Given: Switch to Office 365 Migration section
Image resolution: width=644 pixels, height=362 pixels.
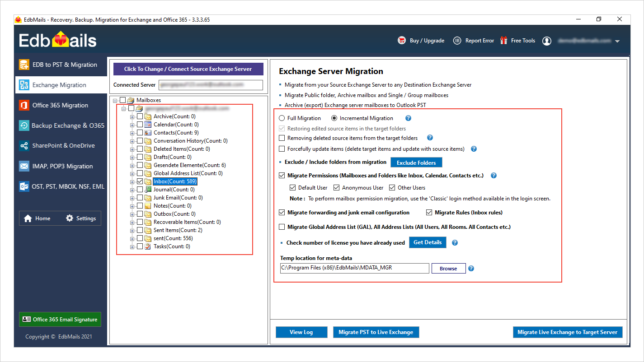Looking at the screenshot, I should tap(61, 105).
